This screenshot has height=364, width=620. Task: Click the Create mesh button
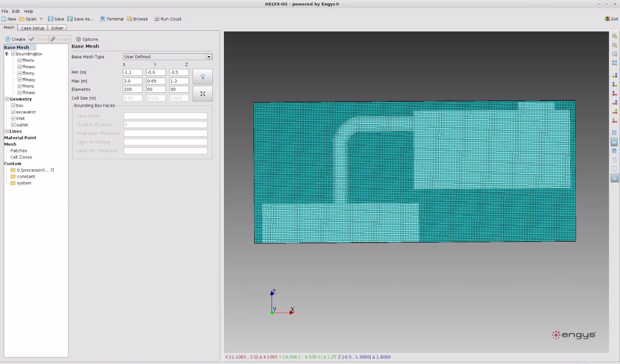(15, 39)
